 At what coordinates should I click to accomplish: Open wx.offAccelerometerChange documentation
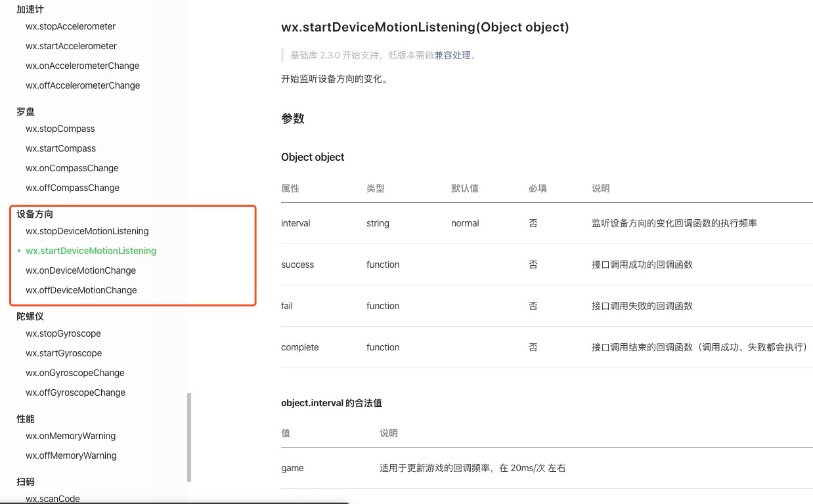coord(83,85)
